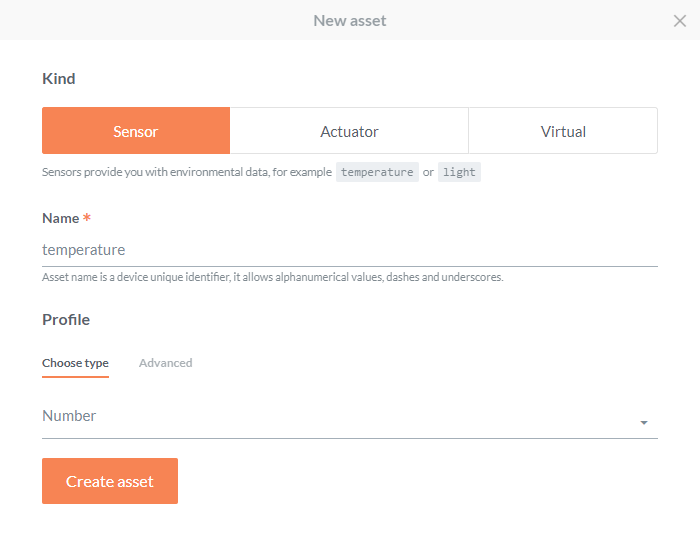Image resolution: width=700 pixels, height=534 pixels.
Task: Click the Profile section heading
Action: pyautogui.click(x=66, y=320)
